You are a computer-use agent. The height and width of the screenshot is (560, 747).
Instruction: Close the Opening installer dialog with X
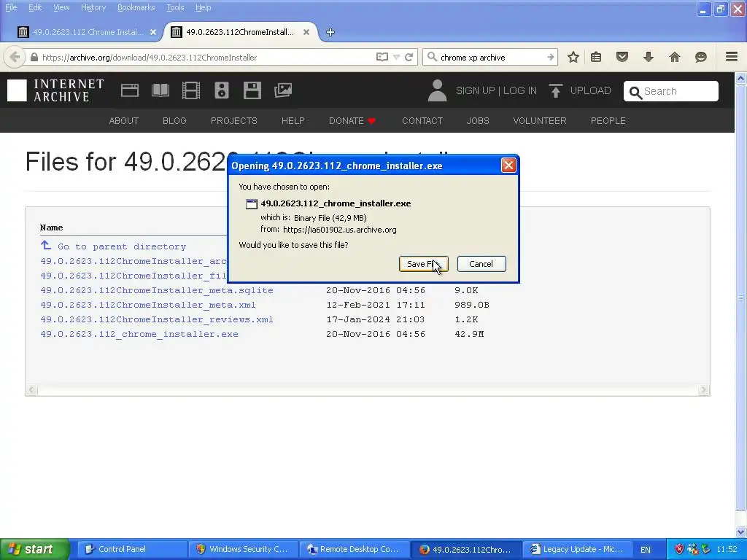click(508, 166)
